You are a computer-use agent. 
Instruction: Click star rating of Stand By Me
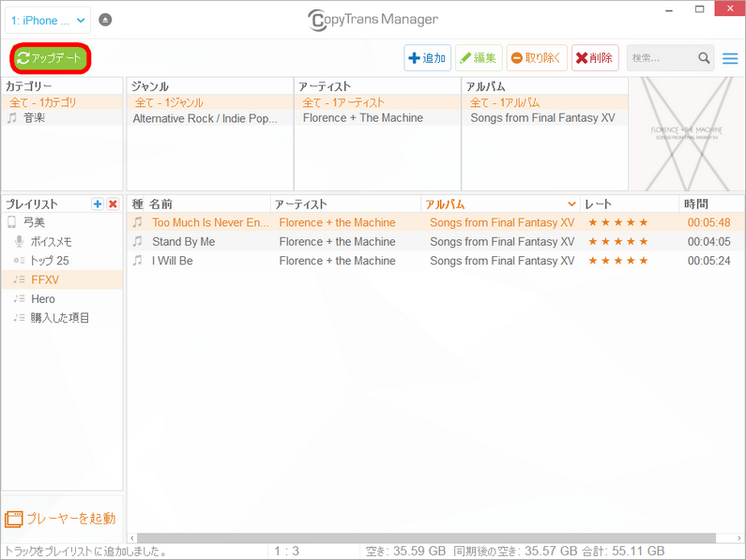coord(618,242)
